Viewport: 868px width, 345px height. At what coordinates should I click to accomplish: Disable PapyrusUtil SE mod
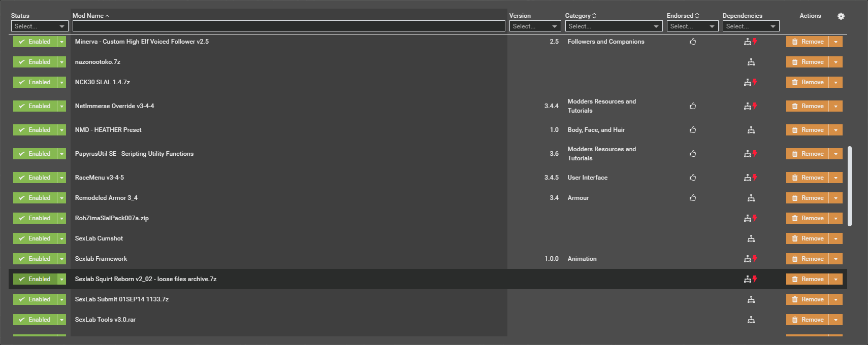pyautogui.click(x=35, y=154)
